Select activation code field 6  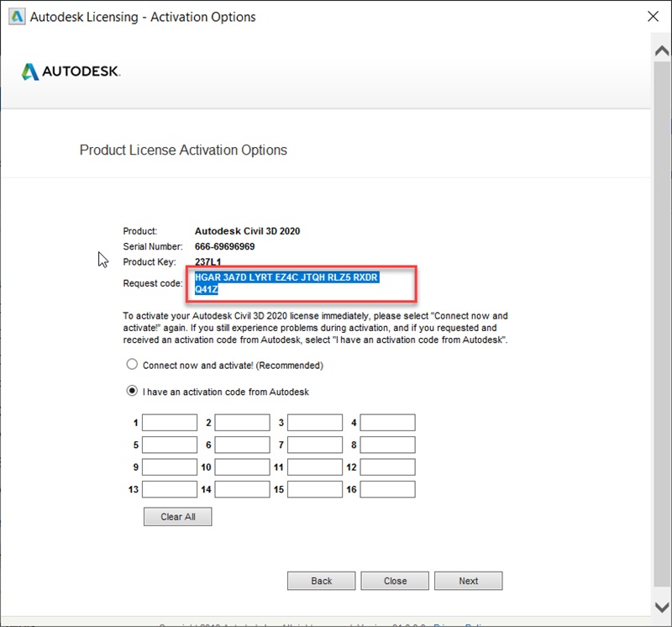pos(242,445)
